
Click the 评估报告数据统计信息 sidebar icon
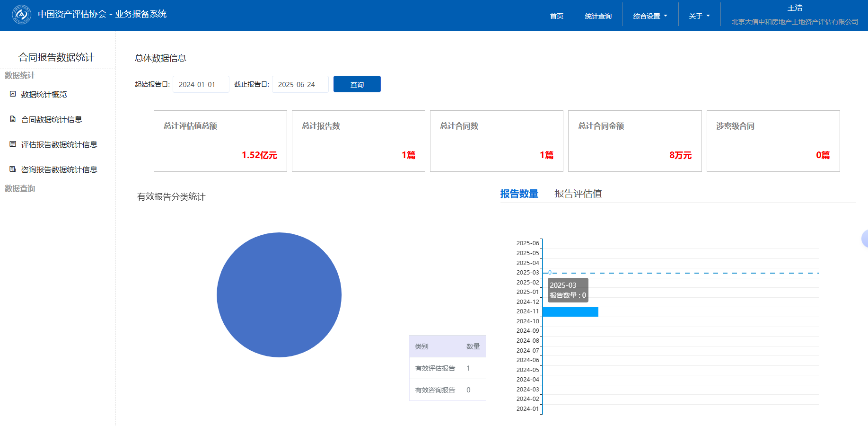click(x=13, y=144)
